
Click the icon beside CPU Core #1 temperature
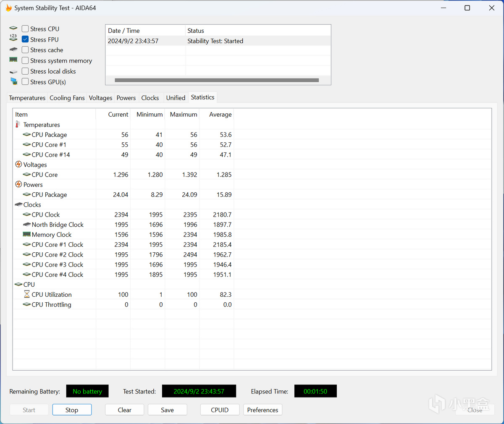tap(27, 144)
